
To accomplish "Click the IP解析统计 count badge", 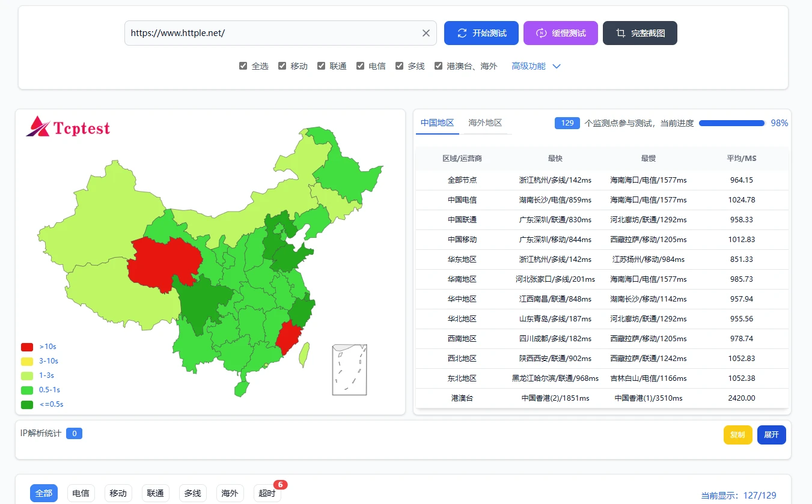I will tap(74, 433).
